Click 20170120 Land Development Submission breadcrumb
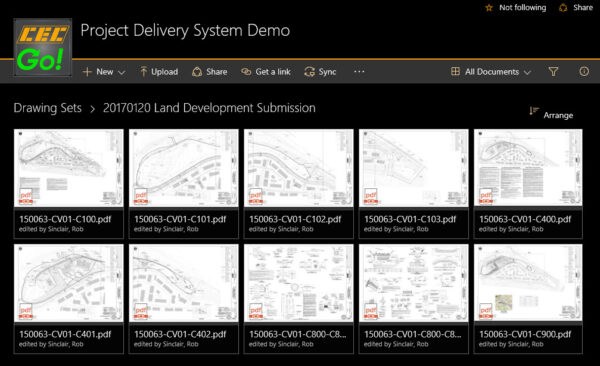 209,108
